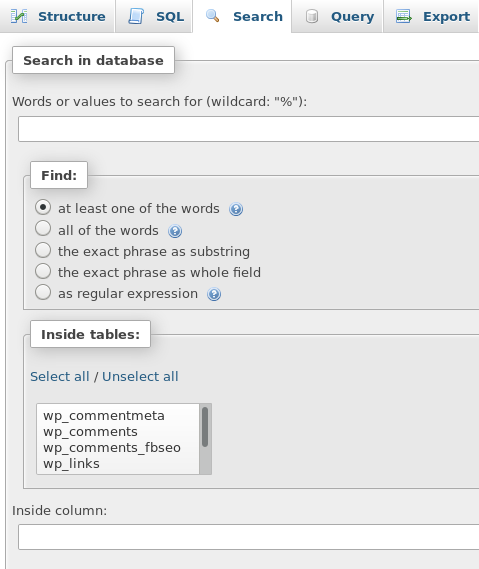Click the Search magnifier icon
479x569 pixels.
(x=212, y=16)
